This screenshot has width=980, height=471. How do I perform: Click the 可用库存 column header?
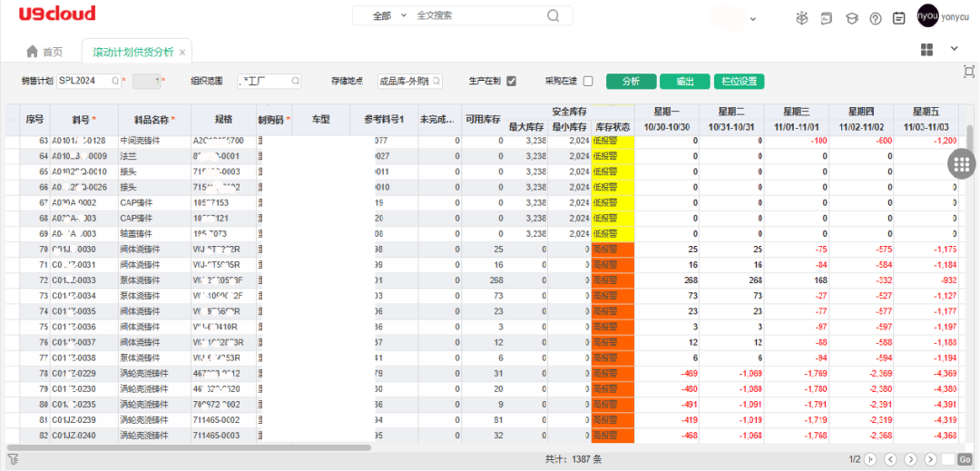483,119
